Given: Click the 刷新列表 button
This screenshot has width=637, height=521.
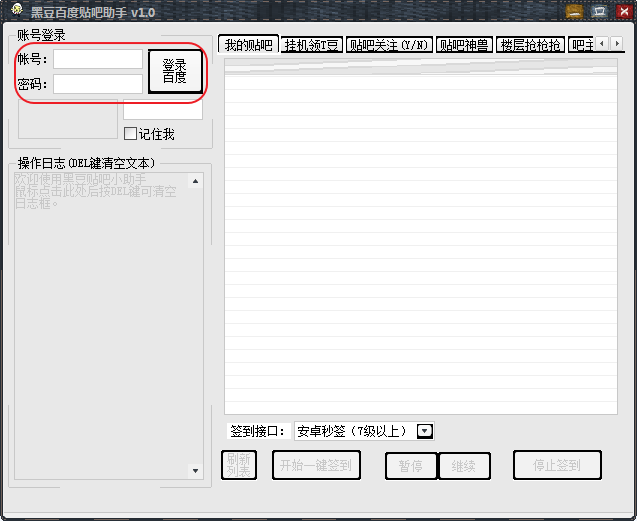Looking at the screenshot, I should 239,465.
